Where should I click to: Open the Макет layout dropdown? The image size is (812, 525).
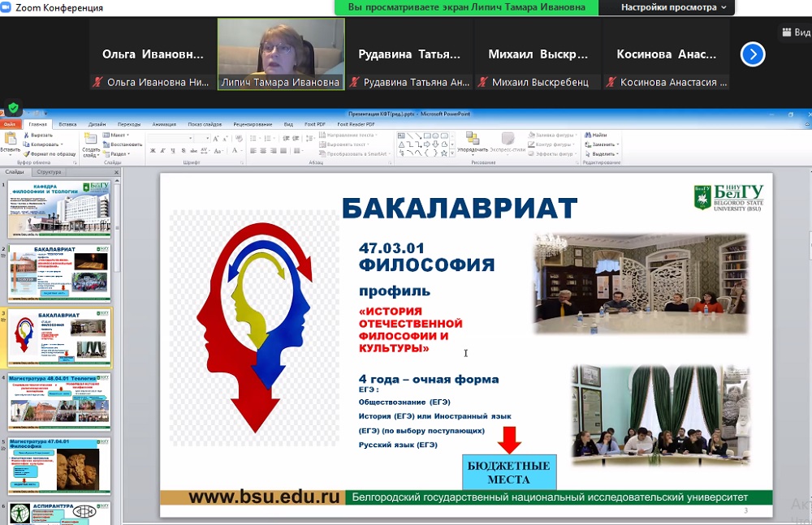pos(116,136)
